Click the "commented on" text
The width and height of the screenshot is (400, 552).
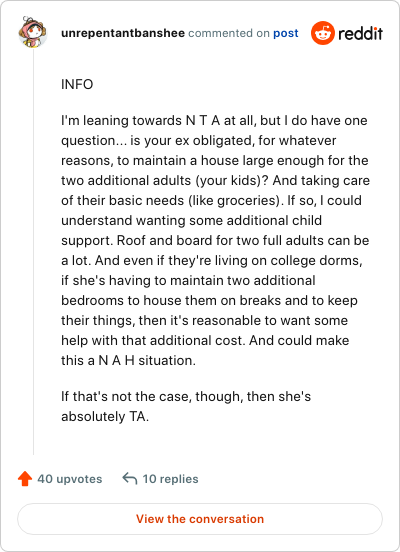(229, 33)
